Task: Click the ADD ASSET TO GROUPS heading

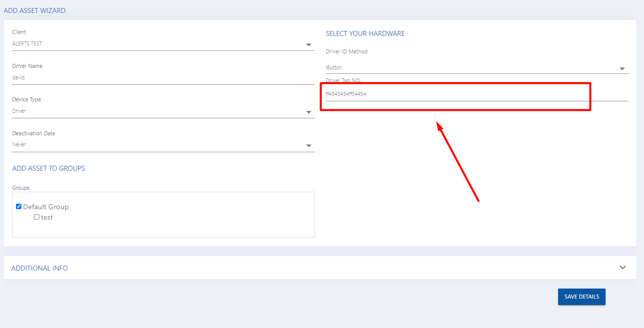Action: click(48, 168)
